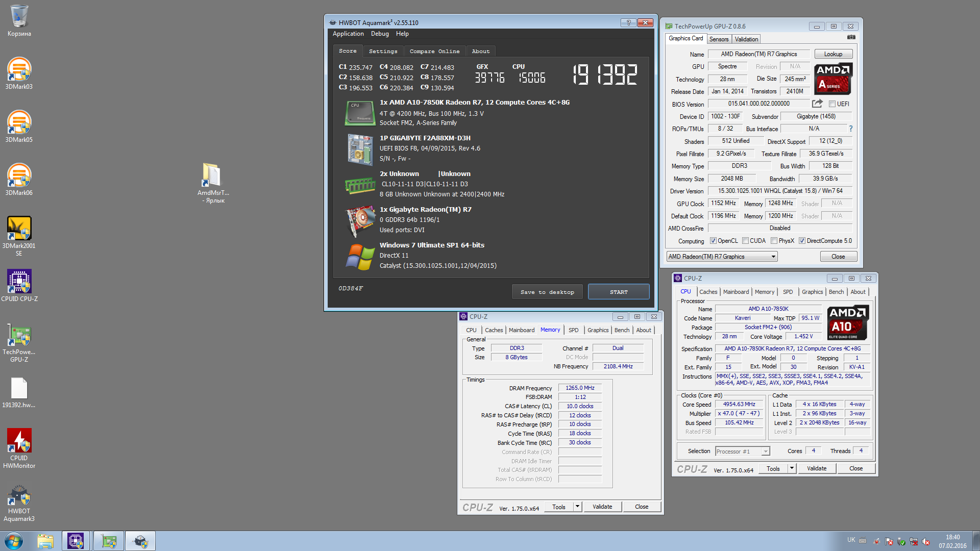The image size is (980, 551).
Task: Launch the CPUID CPU-Z desktop shortcut
Action: click(19, 285)
